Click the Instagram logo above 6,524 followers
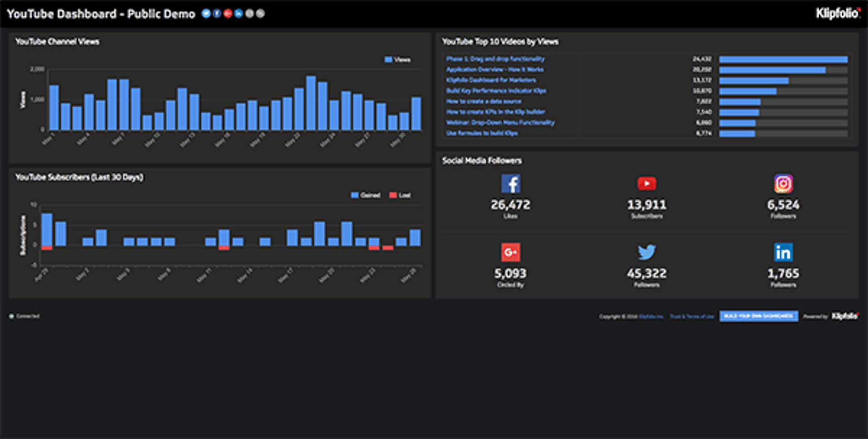 pyautogui.click(x=783, y=184)
